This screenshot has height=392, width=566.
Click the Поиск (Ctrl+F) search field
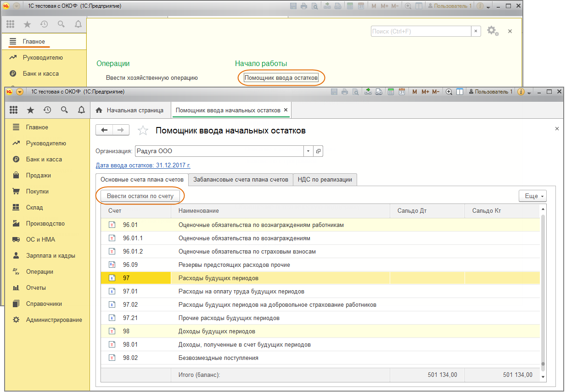420,31
